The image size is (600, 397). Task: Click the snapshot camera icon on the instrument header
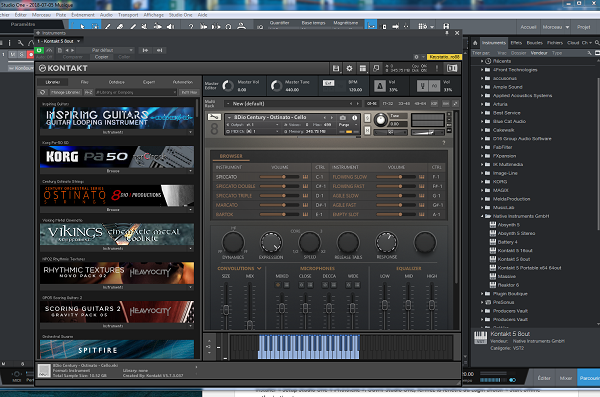pos(342,118)
